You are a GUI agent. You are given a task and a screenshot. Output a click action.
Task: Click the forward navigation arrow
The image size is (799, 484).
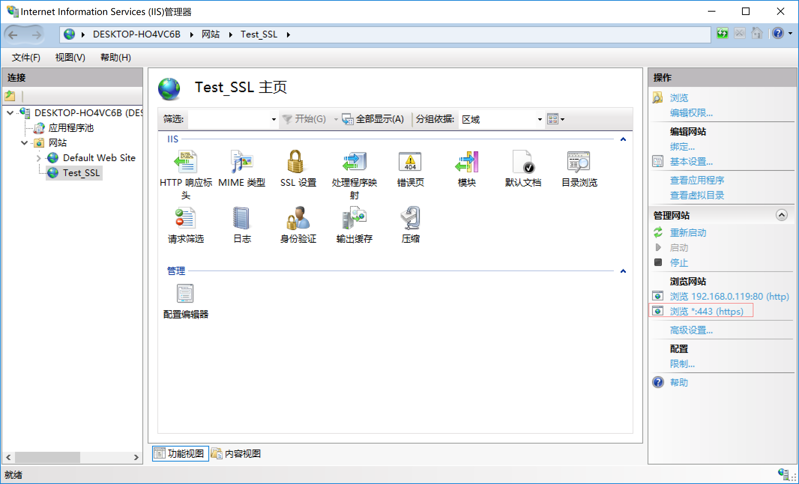36,35
